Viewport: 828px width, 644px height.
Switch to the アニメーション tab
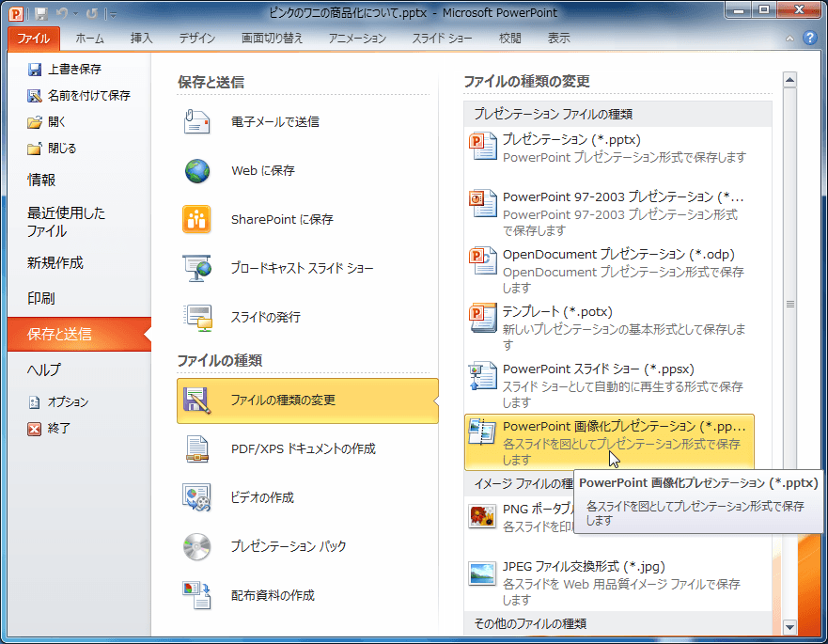coord(357,38)
